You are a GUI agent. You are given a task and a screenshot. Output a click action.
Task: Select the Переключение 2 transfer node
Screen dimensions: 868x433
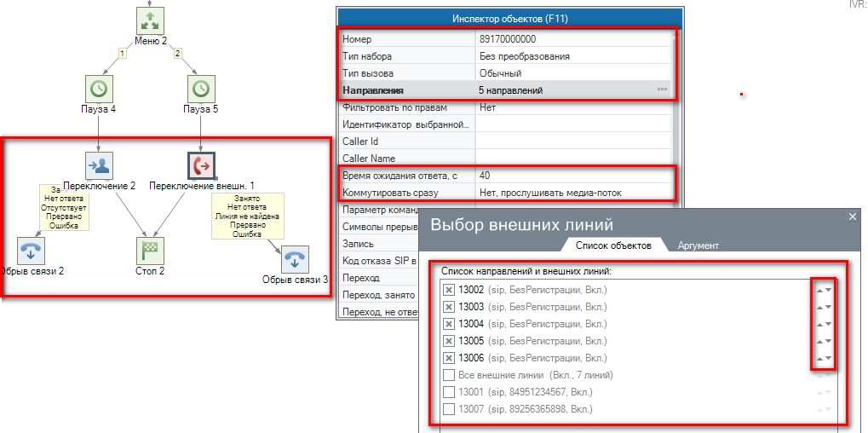tap(100, 165)
